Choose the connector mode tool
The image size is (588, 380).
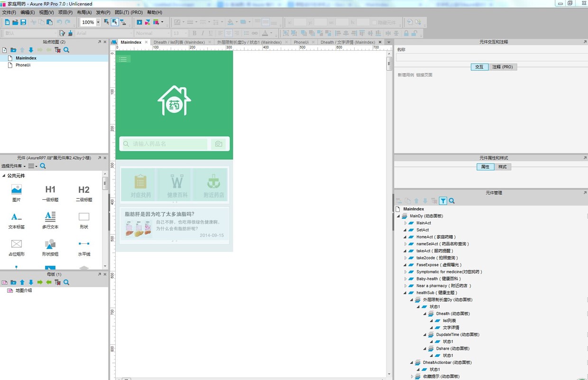pos(123,22)
